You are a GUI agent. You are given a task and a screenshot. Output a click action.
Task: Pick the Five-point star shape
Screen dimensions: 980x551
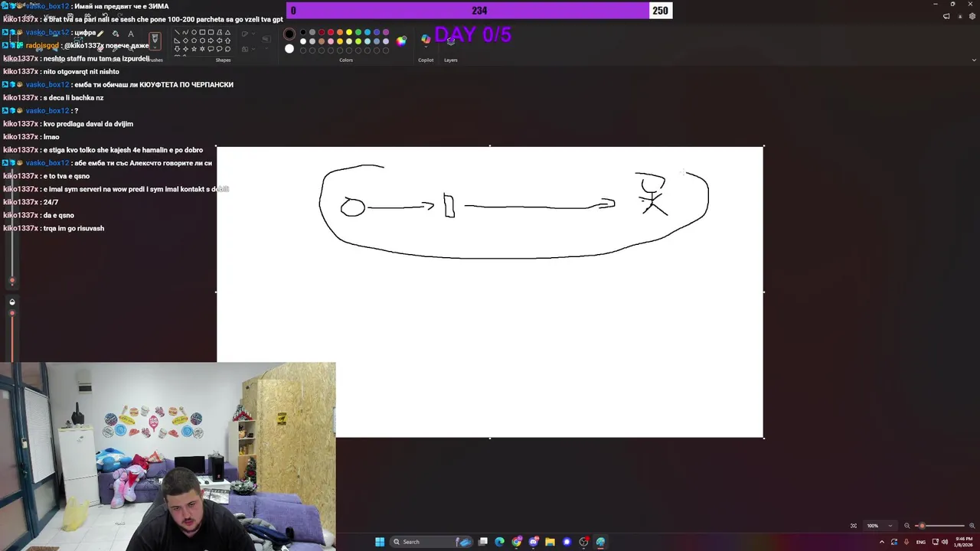tap(194, 49)
